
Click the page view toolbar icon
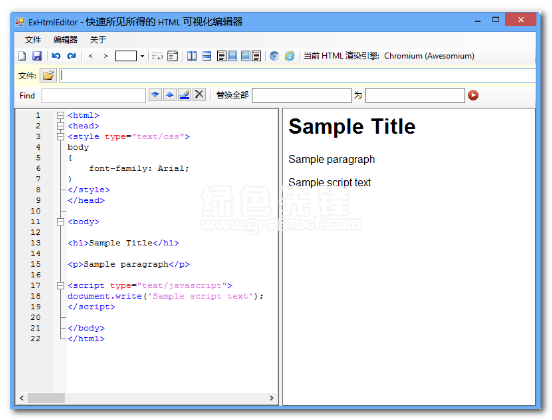point(172,56)
